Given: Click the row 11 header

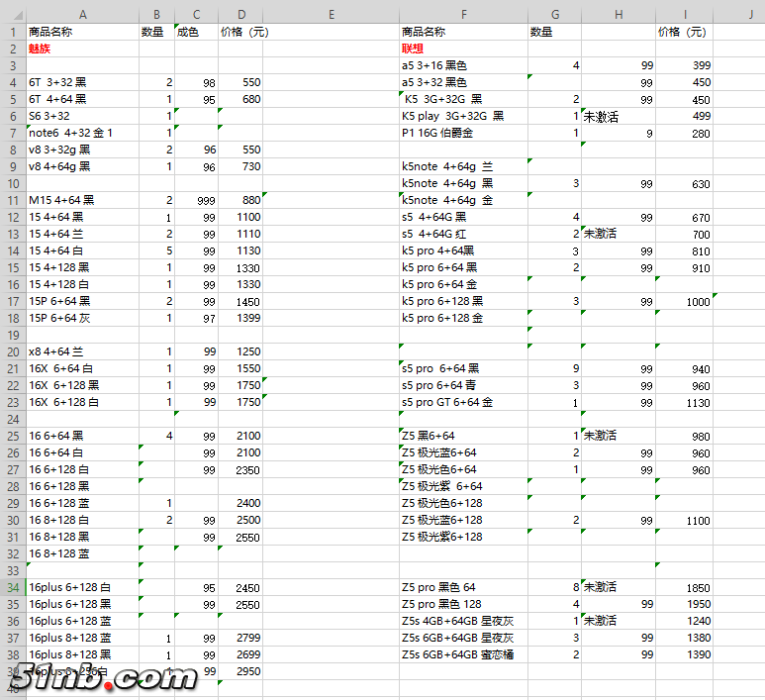Looking at the screenshot, I should click(x=13, y=200).
